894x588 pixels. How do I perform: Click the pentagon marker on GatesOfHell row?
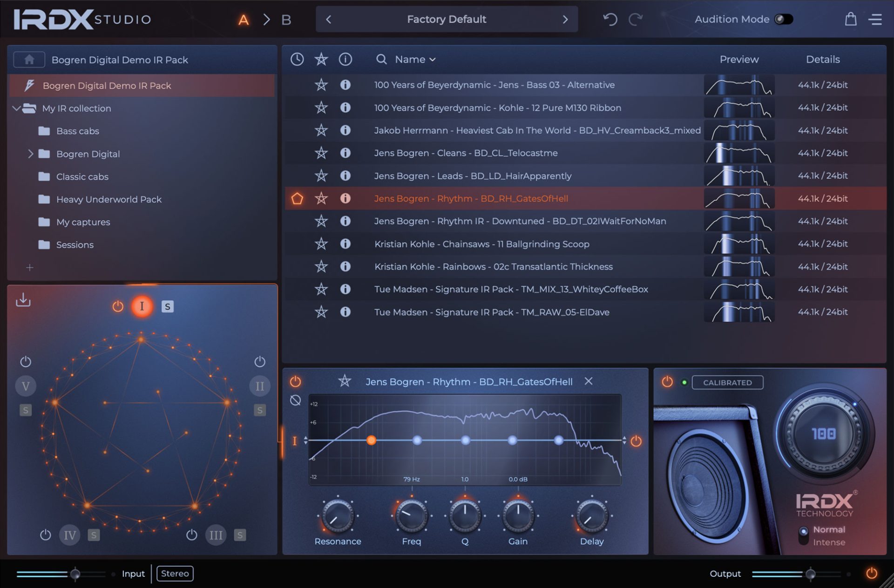(297, 198)
